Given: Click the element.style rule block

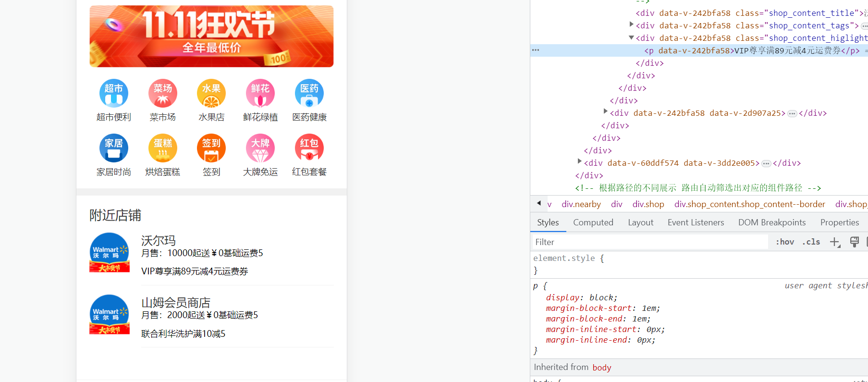Looking at the screenshot, I should click(x=699, y=264).
